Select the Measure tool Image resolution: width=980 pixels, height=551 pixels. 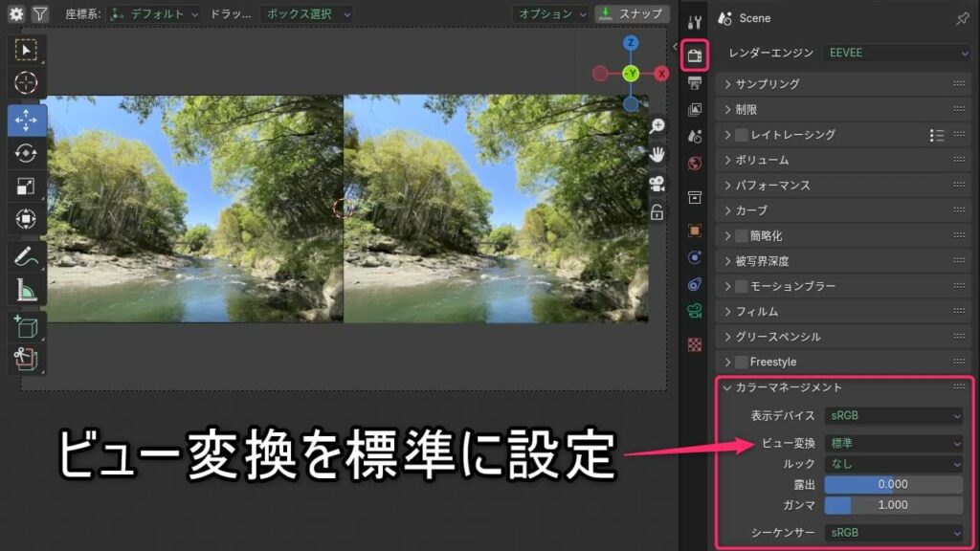tap(26, 289)
